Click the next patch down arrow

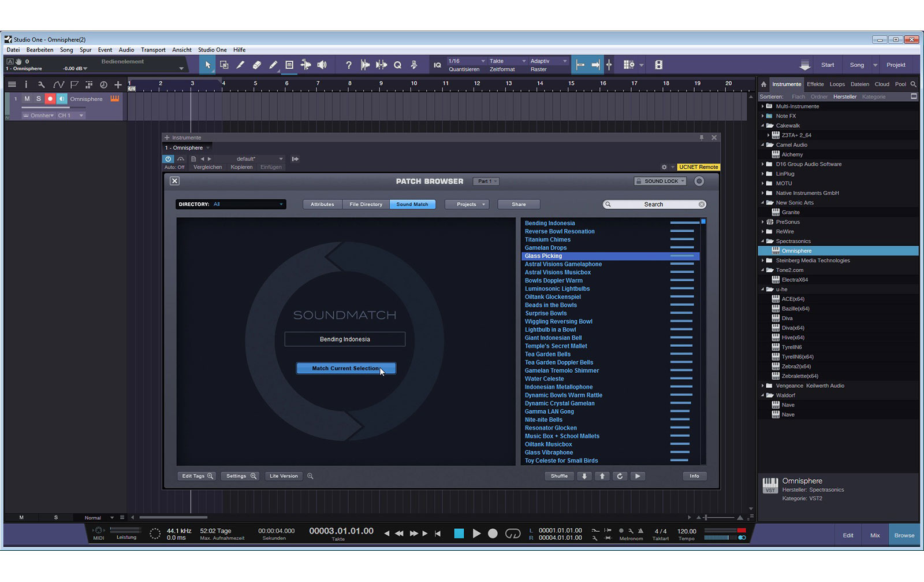click(x=584, y=476)
